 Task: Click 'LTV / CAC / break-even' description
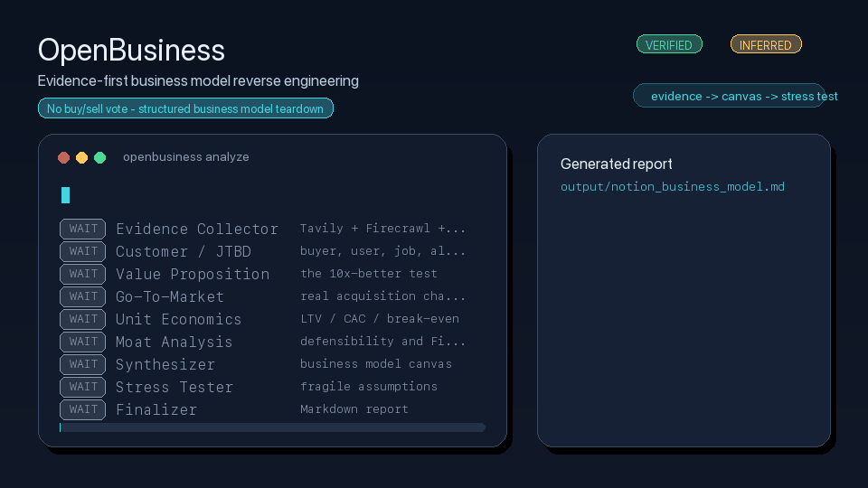[380, 319]
